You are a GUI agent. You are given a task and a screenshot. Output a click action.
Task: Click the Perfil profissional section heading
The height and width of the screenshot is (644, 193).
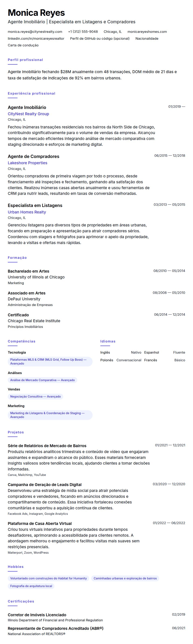[x=25, y=60]
